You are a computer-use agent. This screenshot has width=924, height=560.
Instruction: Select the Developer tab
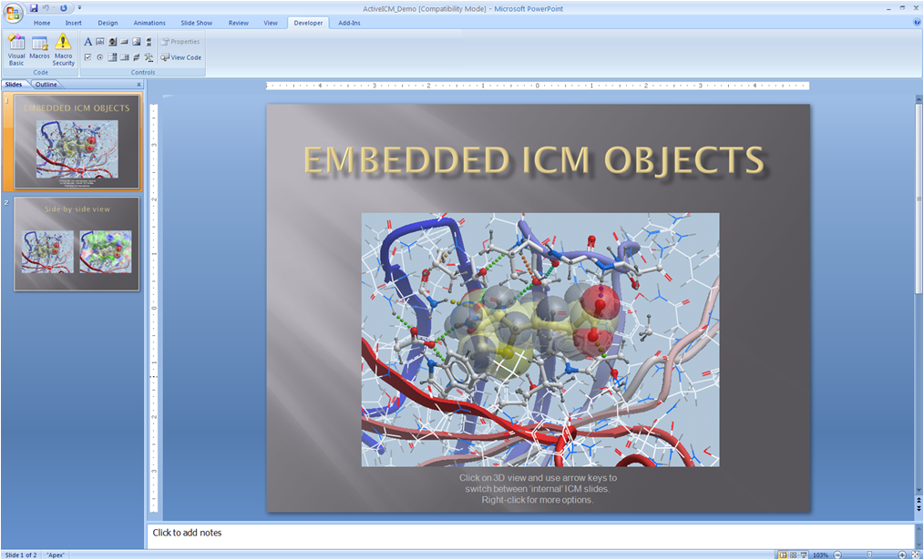pos(309,23)
